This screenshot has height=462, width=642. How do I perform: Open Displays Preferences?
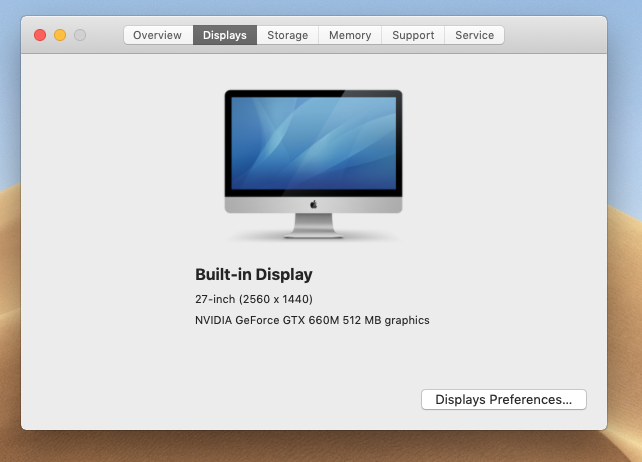[504, 399]
